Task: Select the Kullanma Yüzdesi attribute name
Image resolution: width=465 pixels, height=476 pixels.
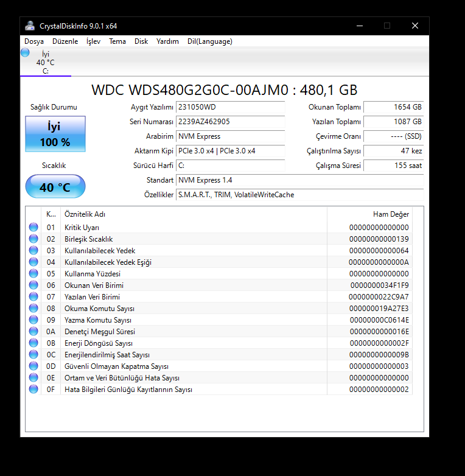Action: coord(93,273)
